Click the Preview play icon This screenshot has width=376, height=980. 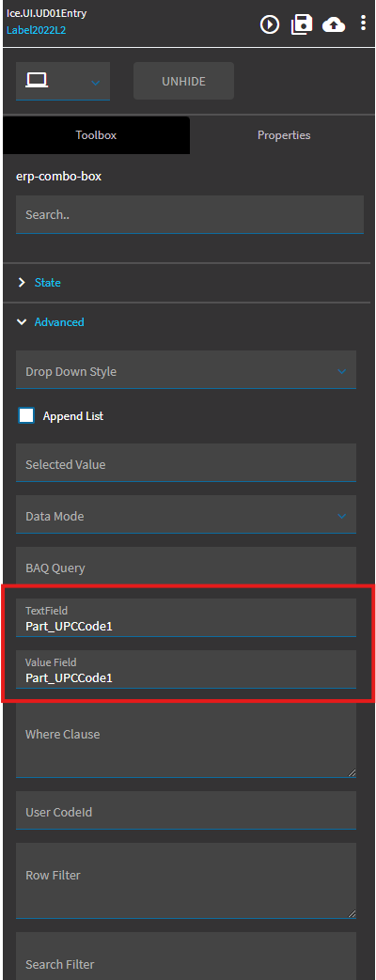click(x=270, y=24)
